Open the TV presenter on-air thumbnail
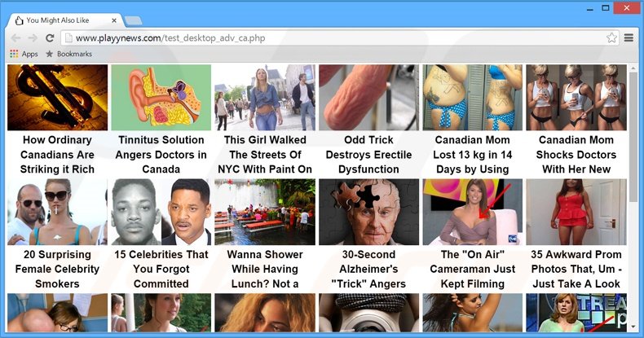 [473, 212]
